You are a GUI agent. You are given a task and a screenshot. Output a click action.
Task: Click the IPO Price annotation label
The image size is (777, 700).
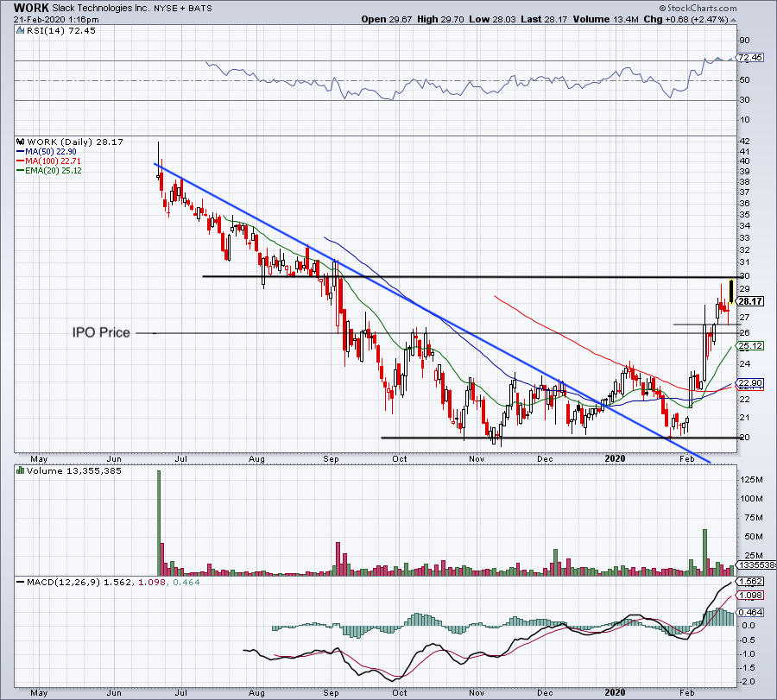[x=101, y=332]
